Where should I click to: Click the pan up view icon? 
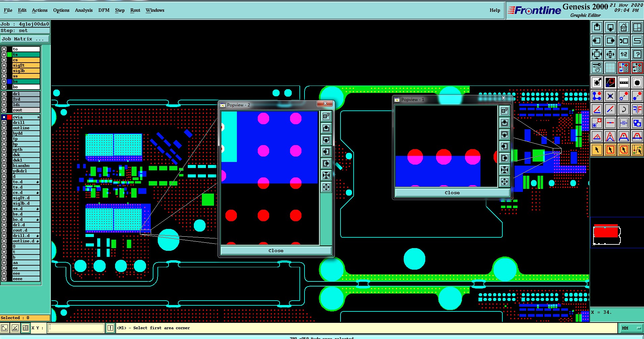tap(597, 27)
